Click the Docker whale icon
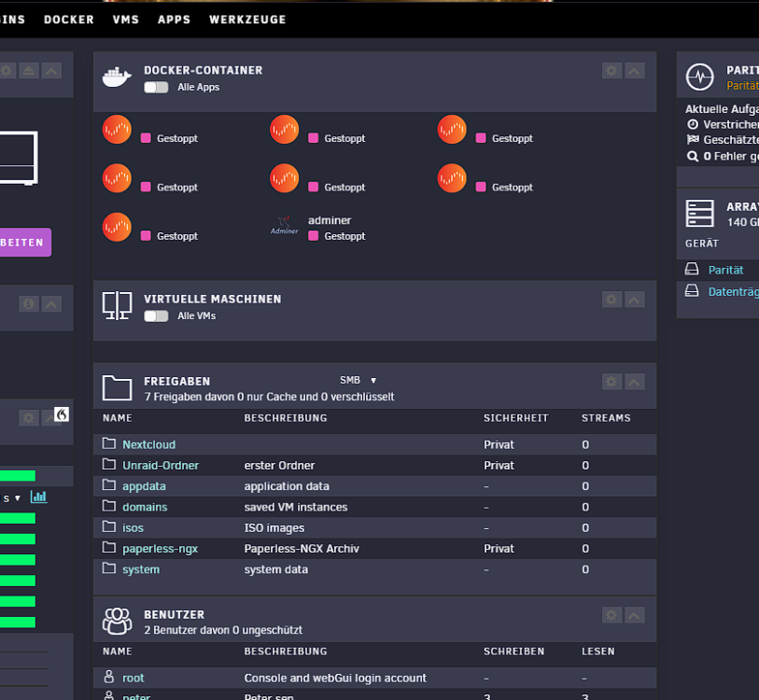Image resolution: width=759 pixels, height=700 pixels. (x=117, y=77)
